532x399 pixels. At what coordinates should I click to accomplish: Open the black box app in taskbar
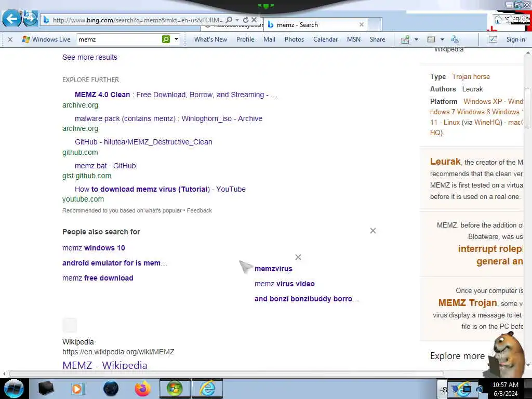46,389
